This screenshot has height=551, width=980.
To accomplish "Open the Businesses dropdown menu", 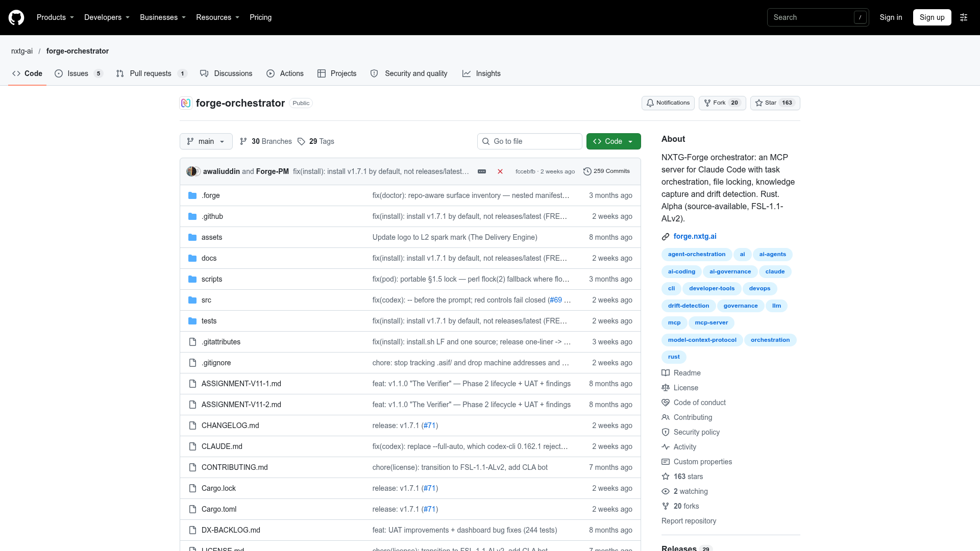I will [x=163, y=17].
